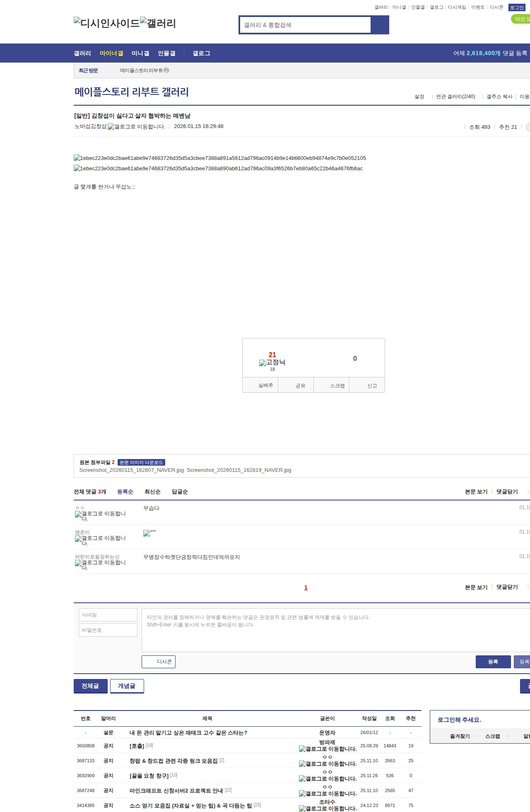Download Screenshot_20260115_162819_NAVER.jpg attachment
Screen dimensions: 530x812
(239, 470)
